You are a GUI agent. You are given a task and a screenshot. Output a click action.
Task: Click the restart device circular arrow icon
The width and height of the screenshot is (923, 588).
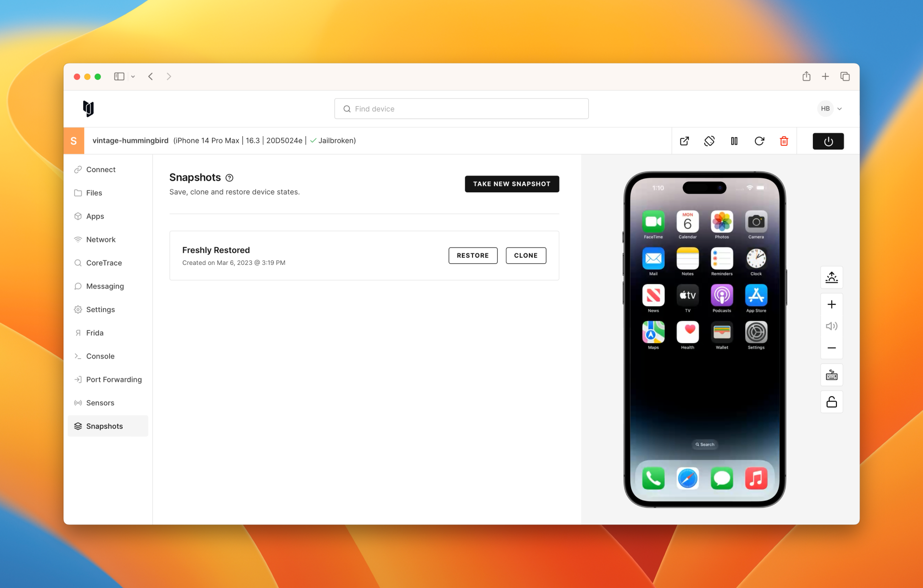point(759,141)
